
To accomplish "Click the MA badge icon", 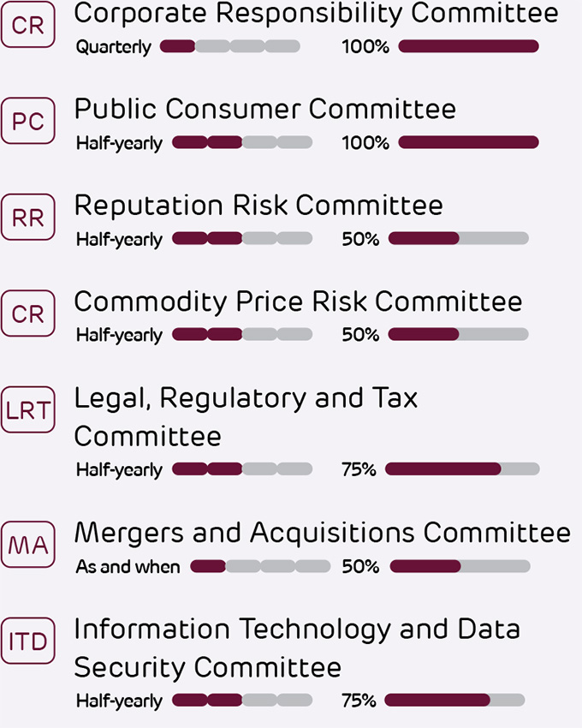I will click(28, 545).
